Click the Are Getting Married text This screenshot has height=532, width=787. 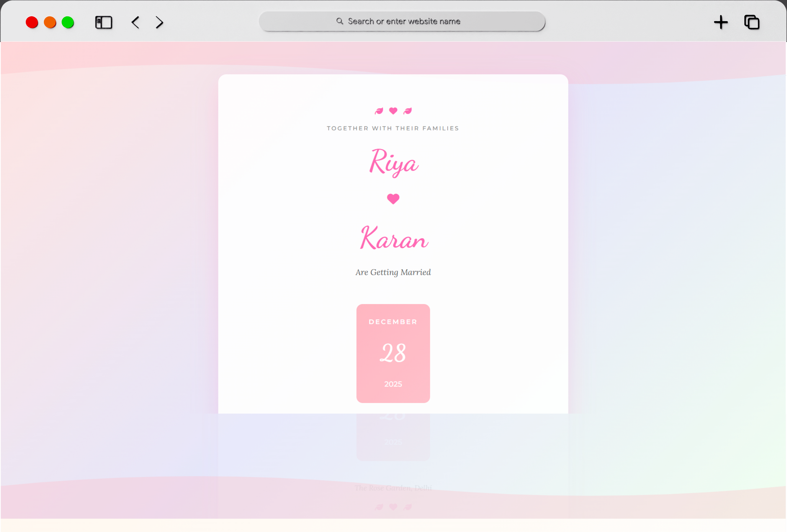click(393, 272)
